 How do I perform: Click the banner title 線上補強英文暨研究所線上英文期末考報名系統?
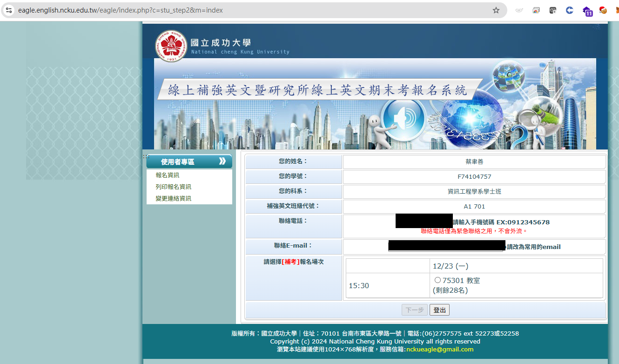click(317, 89)
